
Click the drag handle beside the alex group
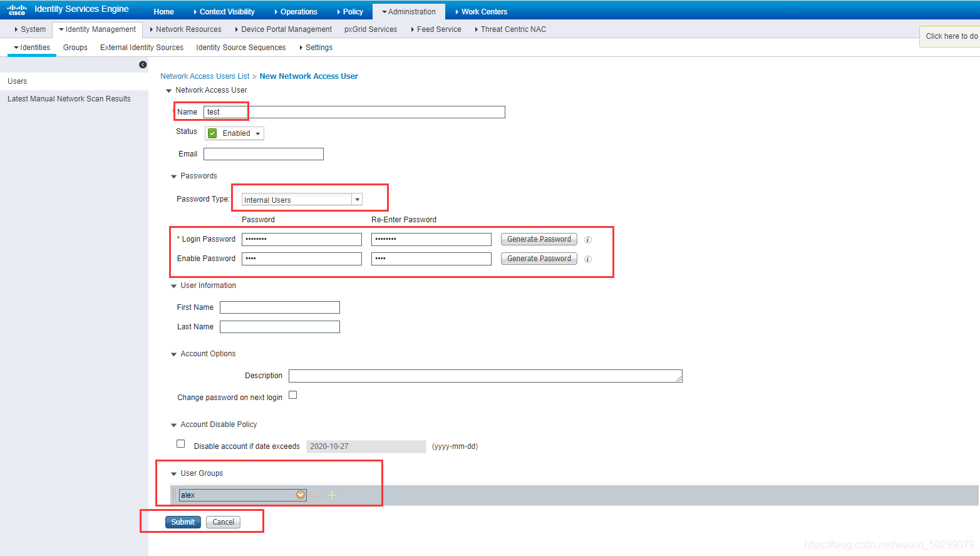coord(173,495)
